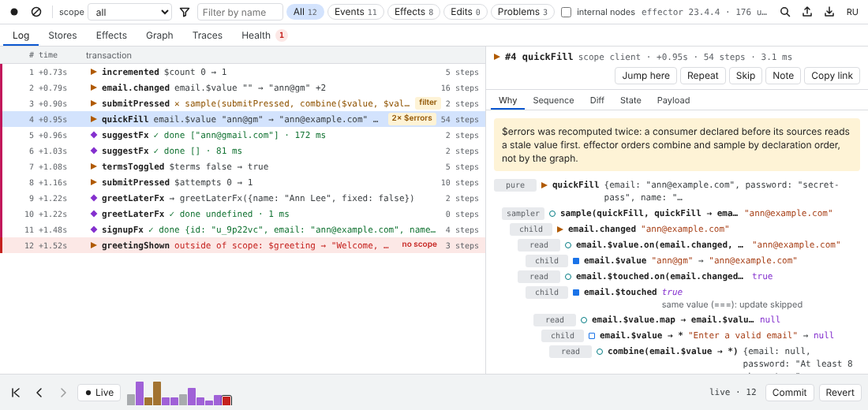Enable the internal nodes checkbox
Screen dimensions: 868x410
pyautogui.click(x=566, y=12)
